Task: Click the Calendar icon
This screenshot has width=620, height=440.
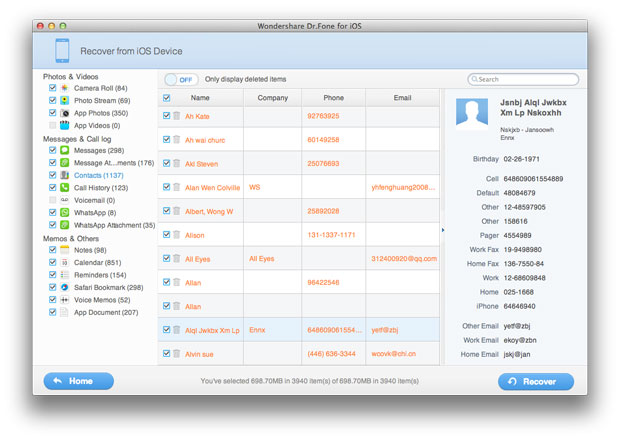Action: coord(64,262)
